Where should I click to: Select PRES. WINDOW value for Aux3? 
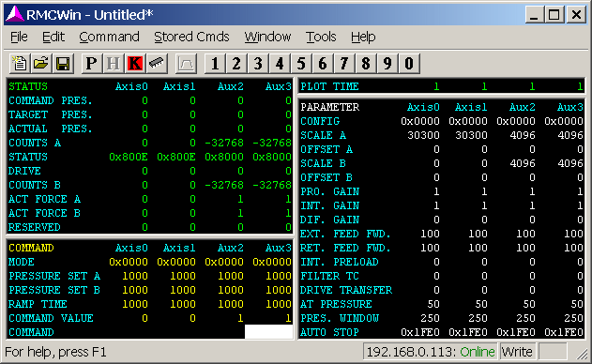click(573, 318)
